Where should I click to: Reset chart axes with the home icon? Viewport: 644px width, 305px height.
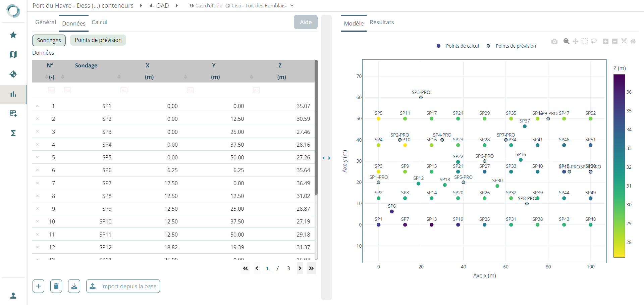click(633, 41)
